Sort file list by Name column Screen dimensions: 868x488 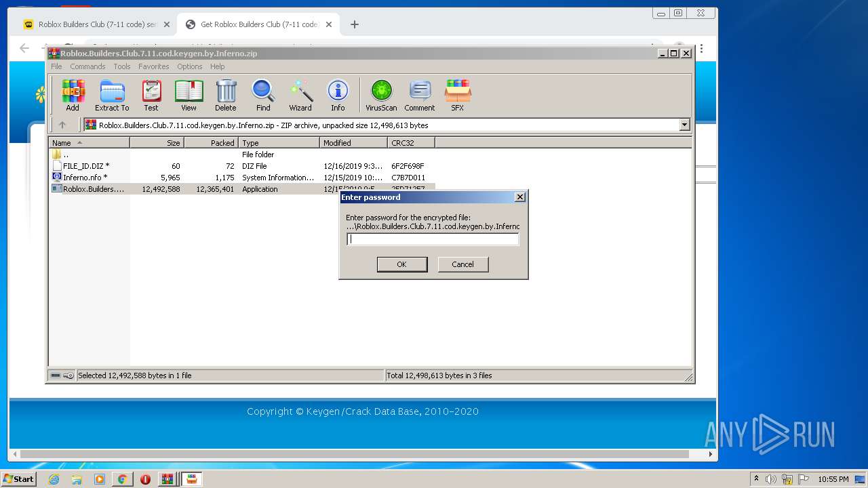click(89, 143)
